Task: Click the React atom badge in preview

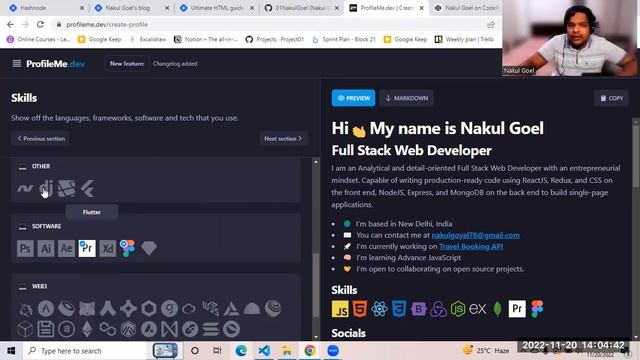Action: 379,309
